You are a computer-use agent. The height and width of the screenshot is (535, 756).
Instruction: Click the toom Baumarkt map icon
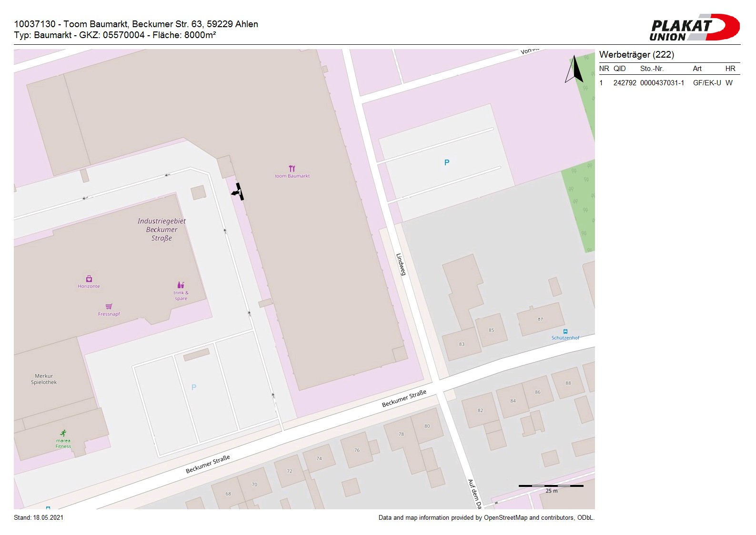[x=292, y=169]
